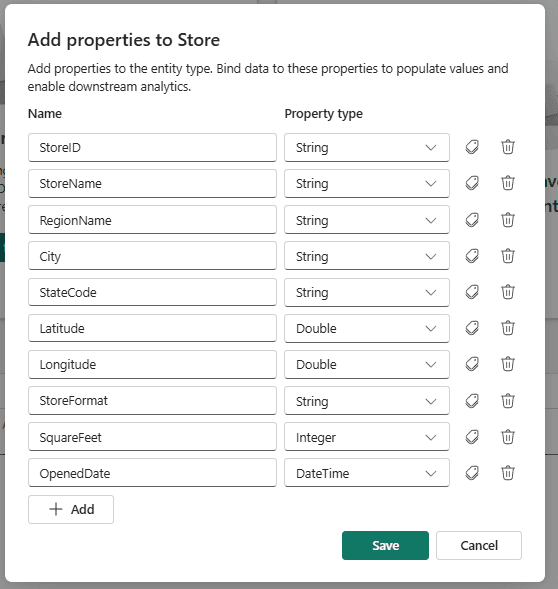The width and height of the screenshot is (558, 589).
Task: Delete the StoreFormat property
Action: pos(508,400)
